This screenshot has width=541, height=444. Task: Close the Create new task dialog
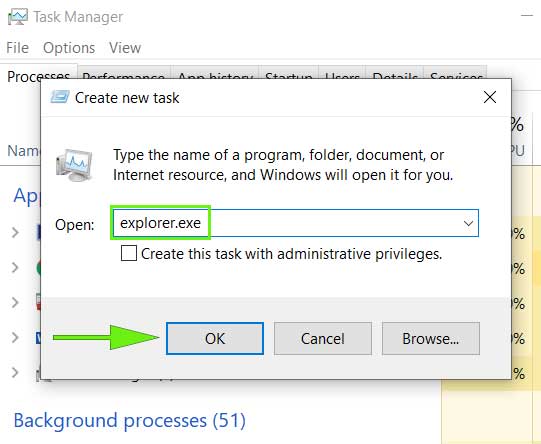(x=490, y=97)
